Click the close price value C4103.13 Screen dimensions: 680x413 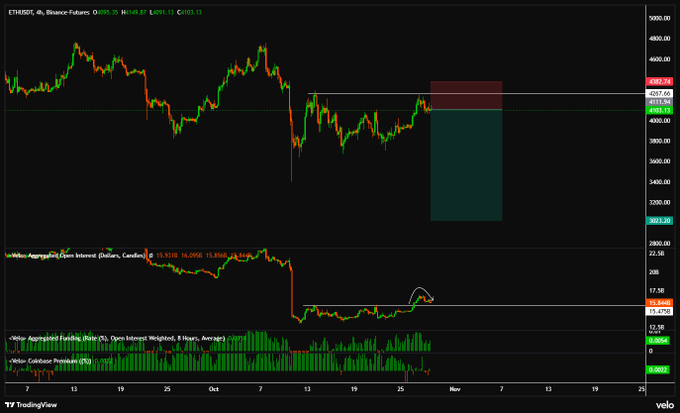click(188, 13)
